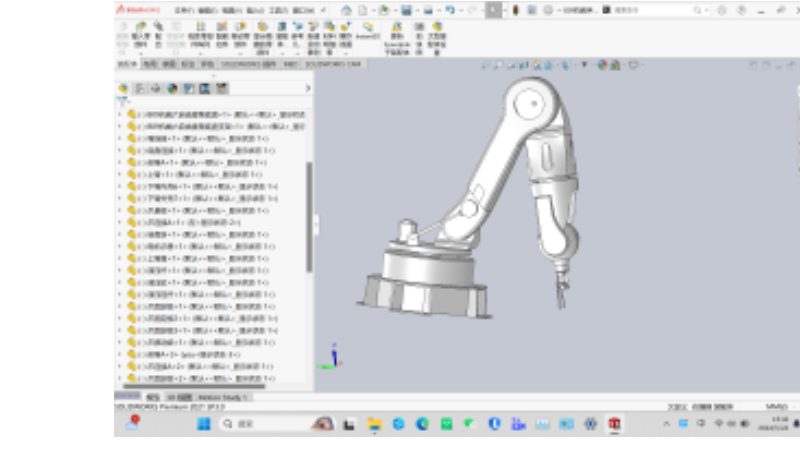
Task: Open the Motion Study 1 tab
Action: click(x=222, y=397)
